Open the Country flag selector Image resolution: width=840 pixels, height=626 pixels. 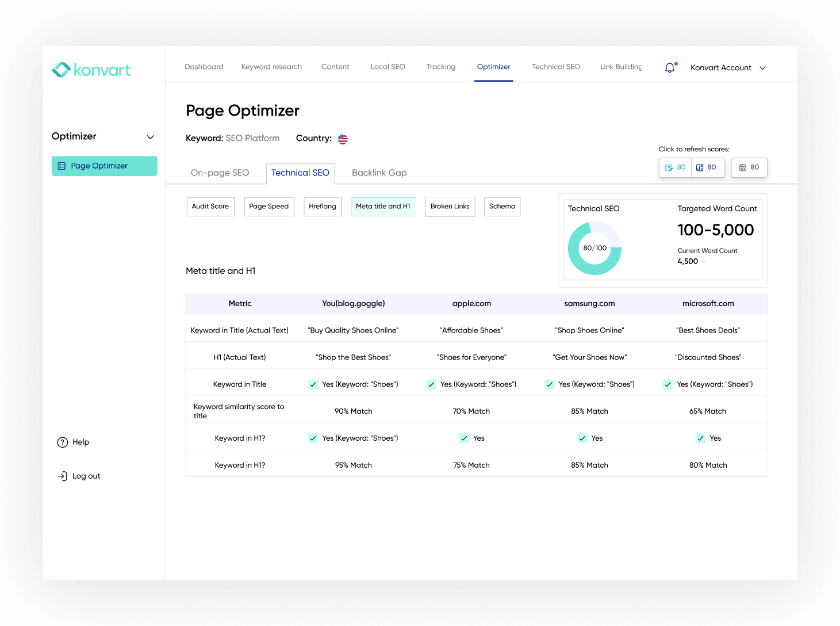(x=343, y=138)
